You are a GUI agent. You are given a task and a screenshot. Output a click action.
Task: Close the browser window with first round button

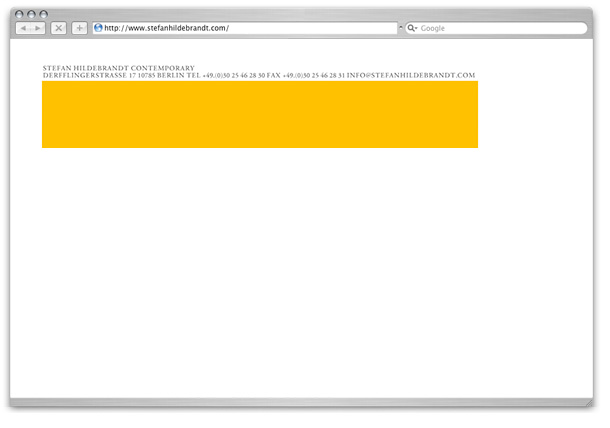pos(19,14)
